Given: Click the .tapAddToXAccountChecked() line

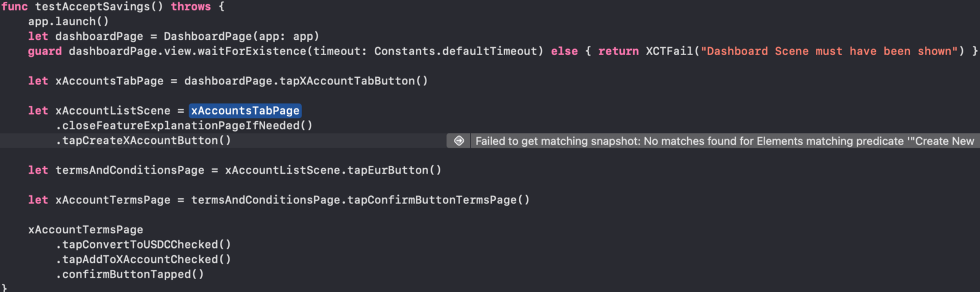Looking at the screenshot, I should [x=143, y=260].
